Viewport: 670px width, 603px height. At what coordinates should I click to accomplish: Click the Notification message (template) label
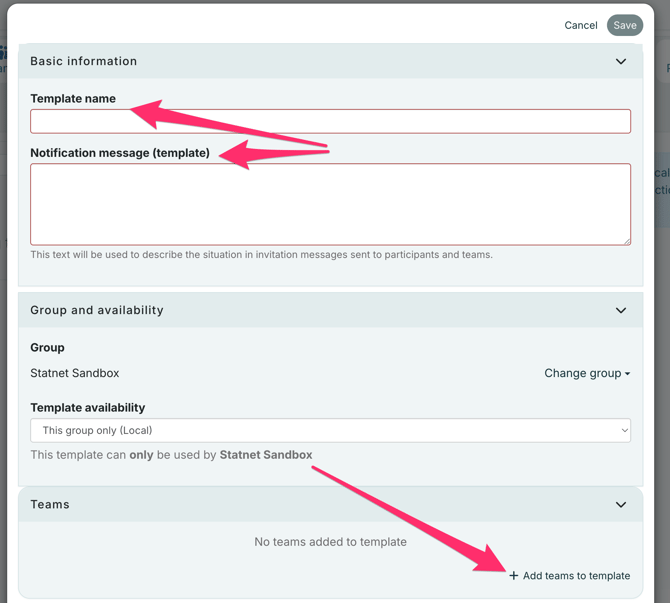pos(120,153)
